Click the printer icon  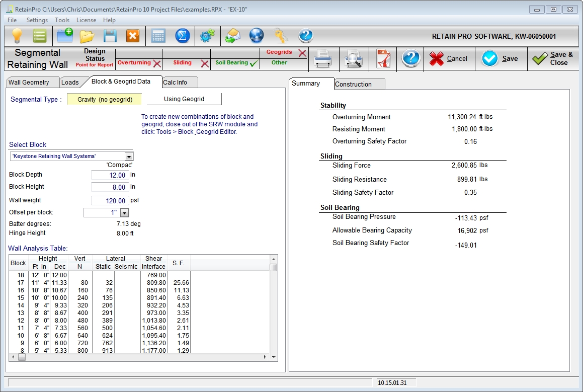tap(322, 59)
